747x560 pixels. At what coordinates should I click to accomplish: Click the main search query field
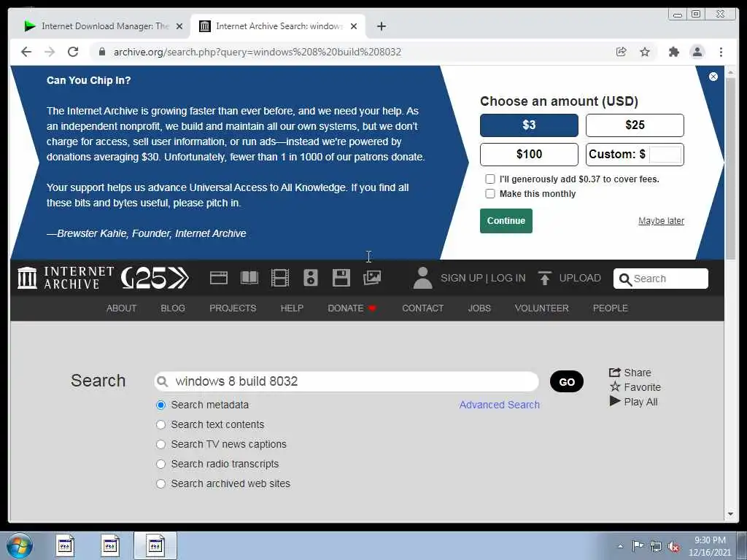(347, 381)
